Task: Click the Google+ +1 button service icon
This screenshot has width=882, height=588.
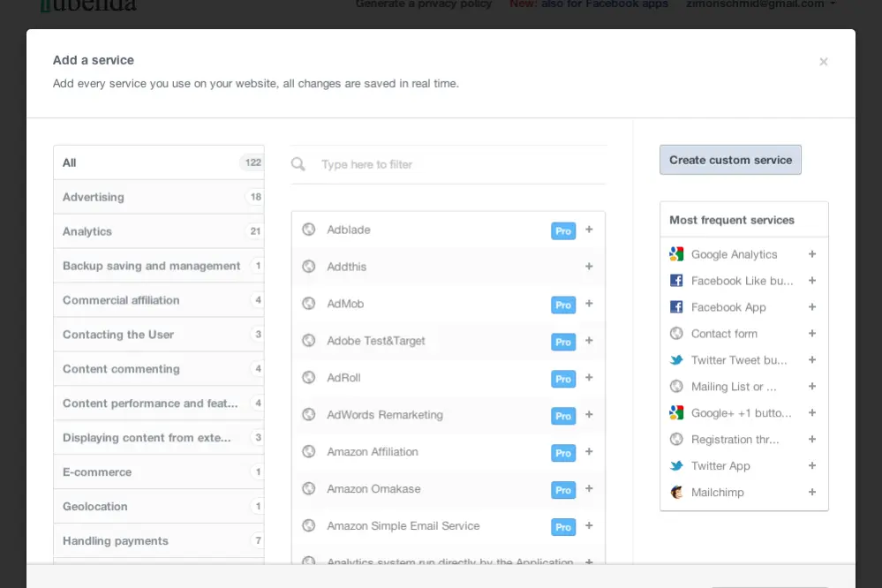Action: pyautogui.click(x=676, y=413)
